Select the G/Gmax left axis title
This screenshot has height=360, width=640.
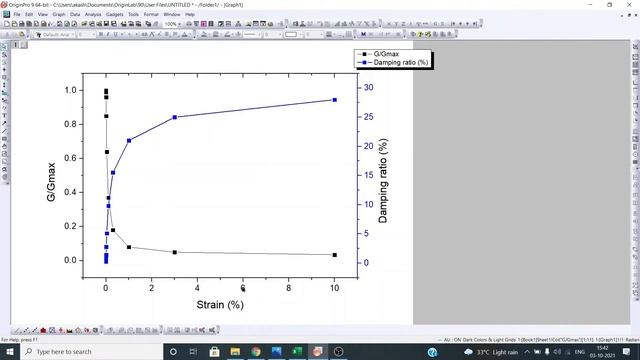pyautogui.click(x=51, y=182)
